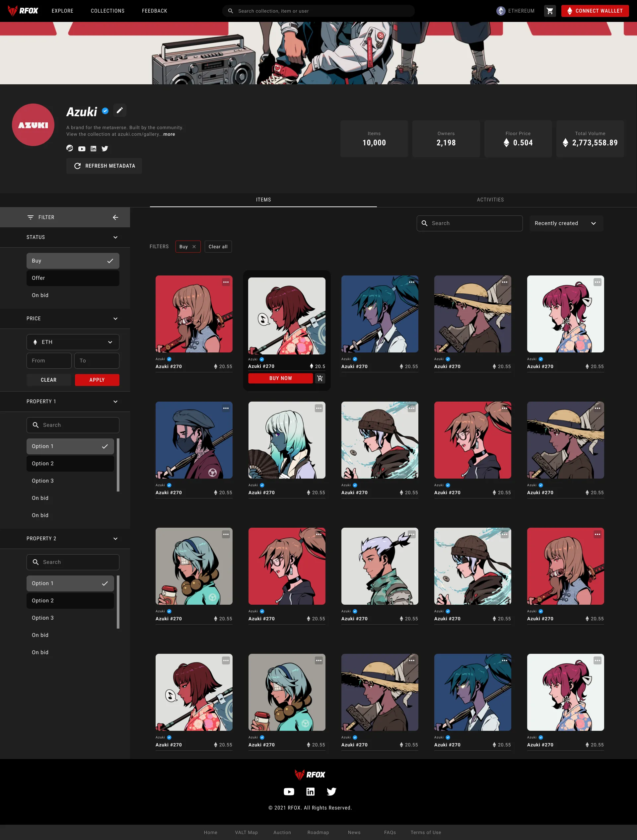Remove the Buy filter chip
This screenshot has width=637, height=840.
(x=194, y=247)
